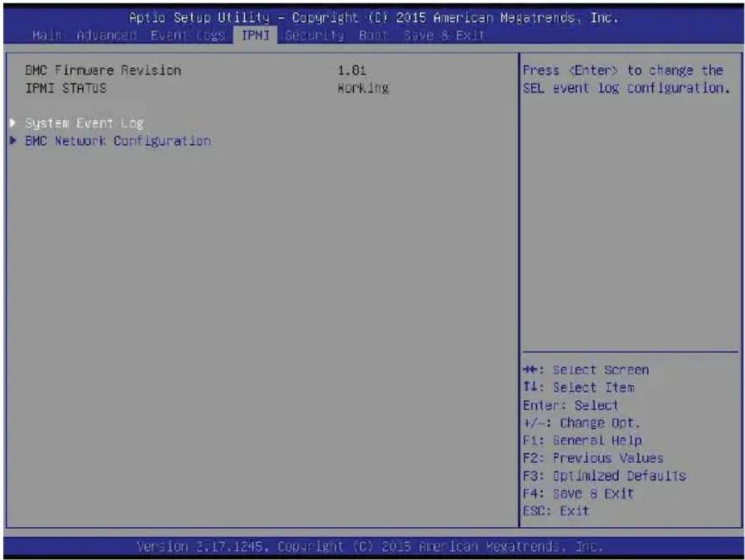745x560 pixels.
Task: Click the SEL event log help text
Action: [x=626, y=79]
